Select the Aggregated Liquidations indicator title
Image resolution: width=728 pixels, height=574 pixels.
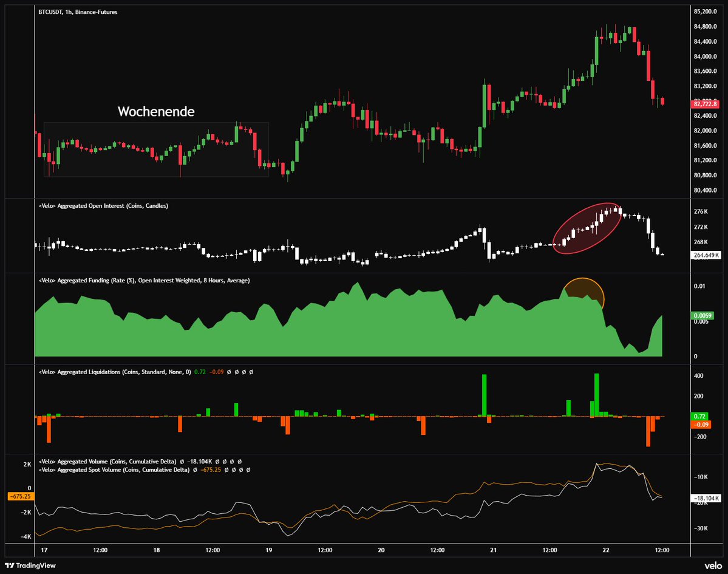(x=115, y=372)
